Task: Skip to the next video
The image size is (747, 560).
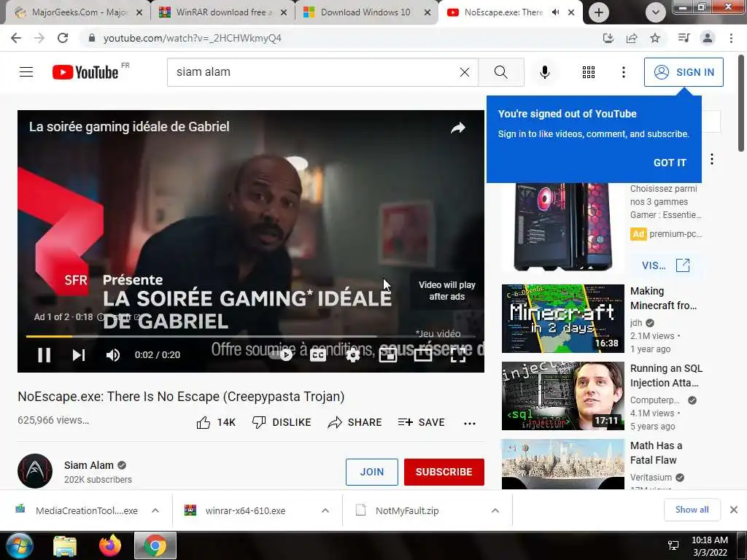Action: 79,355
